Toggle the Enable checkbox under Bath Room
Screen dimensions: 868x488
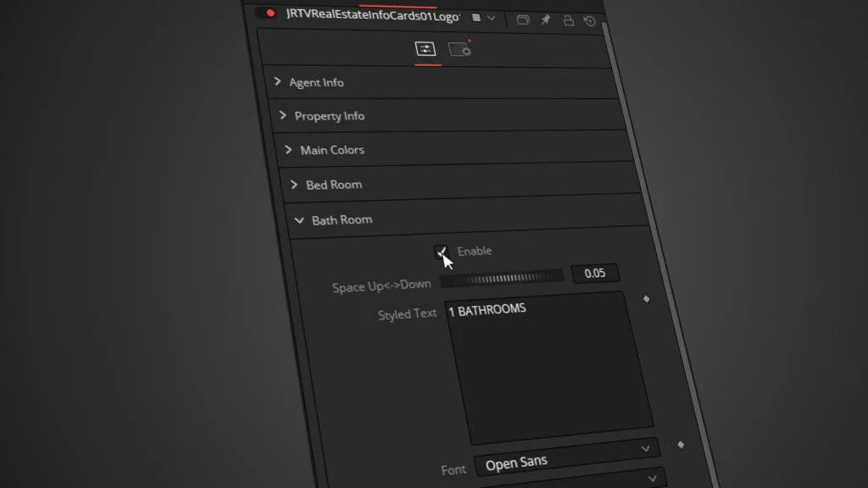441,252
